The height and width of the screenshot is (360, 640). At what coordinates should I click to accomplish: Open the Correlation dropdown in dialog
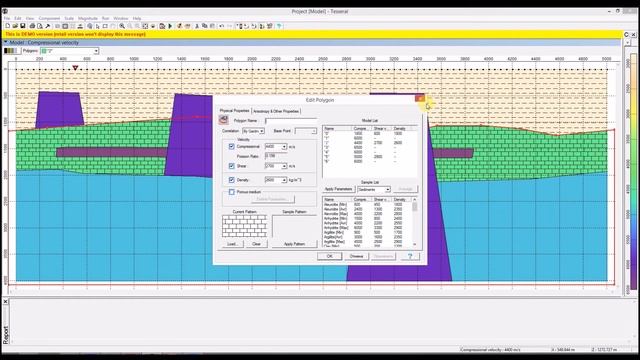(x=262, y=131)
